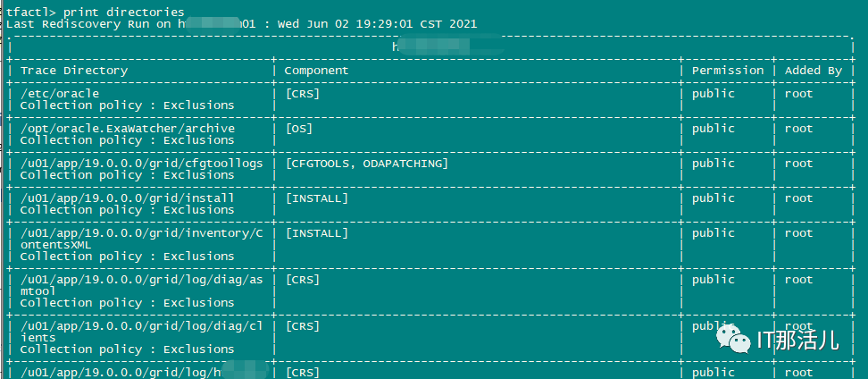Click /opt/oracle.ExaWatcher/archive path text
The image size is (868, 379).
tap(128, 129)
